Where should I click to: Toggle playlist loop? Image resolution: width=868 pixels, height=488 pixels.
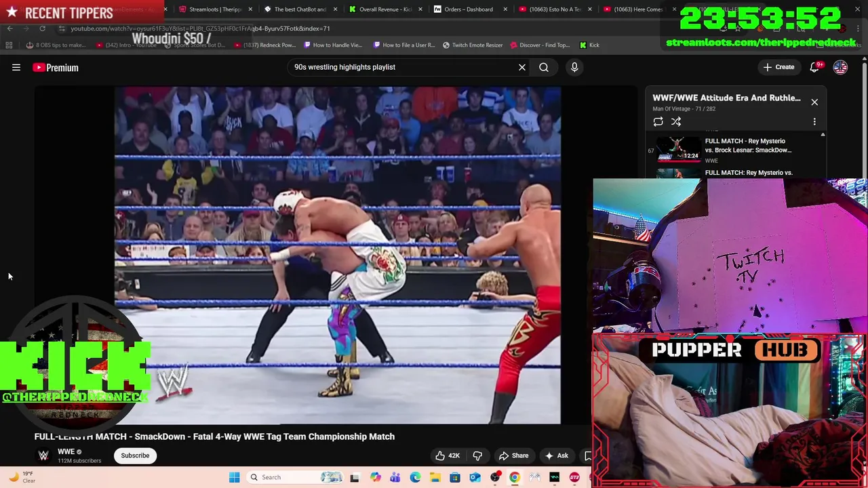(x=658, y=121)
